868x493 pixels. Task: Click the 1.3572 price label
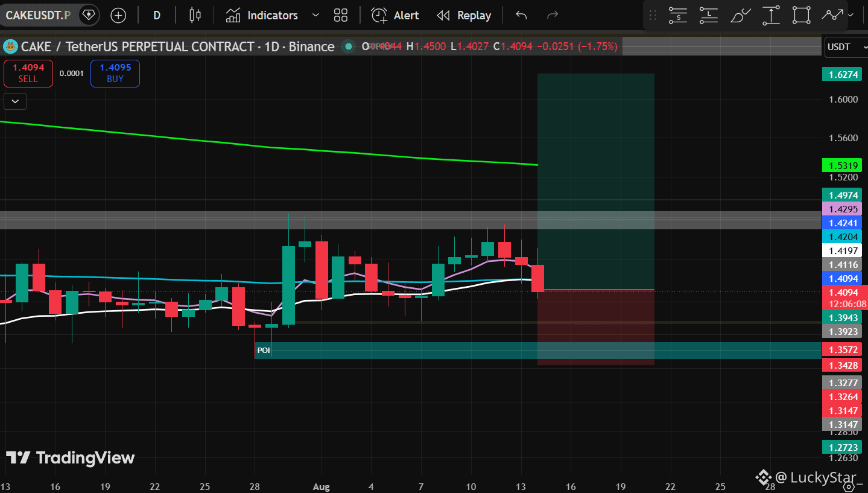click(841, 351)
